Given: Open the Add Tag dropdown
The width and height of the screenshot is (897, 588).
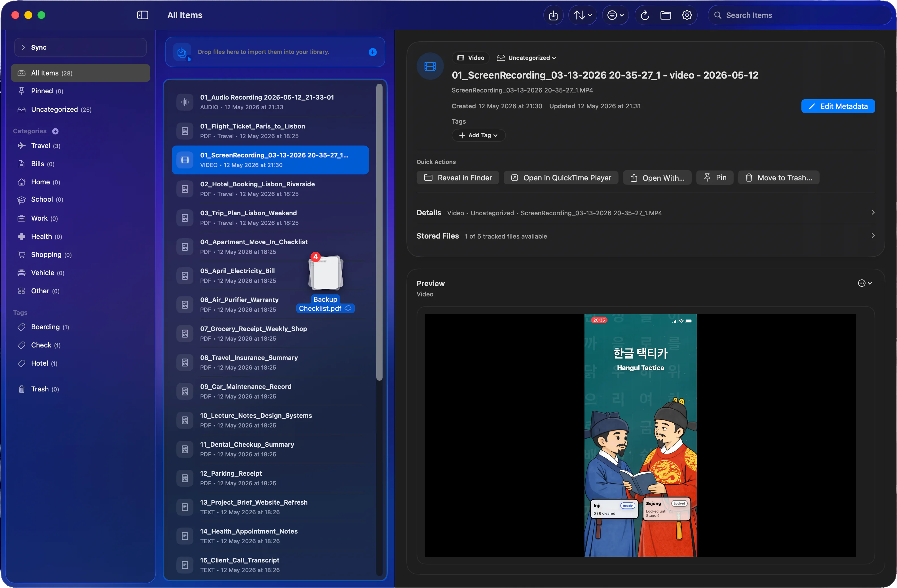Looking at the screenshot, I should (478, 135).
